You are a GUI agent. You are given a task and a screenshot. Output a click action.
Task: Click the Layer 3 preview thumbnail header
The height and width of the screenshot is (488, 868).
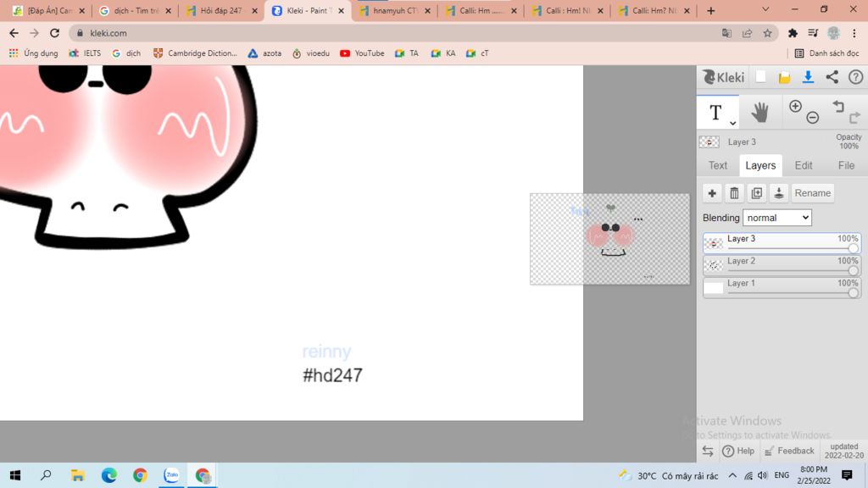[709, 141]
